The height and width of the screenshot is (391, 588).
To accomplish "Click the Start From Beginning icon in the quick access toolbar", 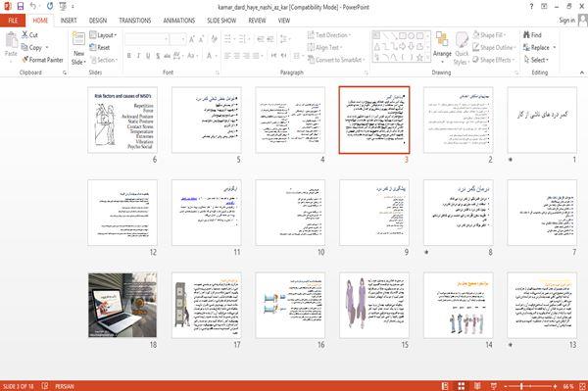I will (63, 6).
